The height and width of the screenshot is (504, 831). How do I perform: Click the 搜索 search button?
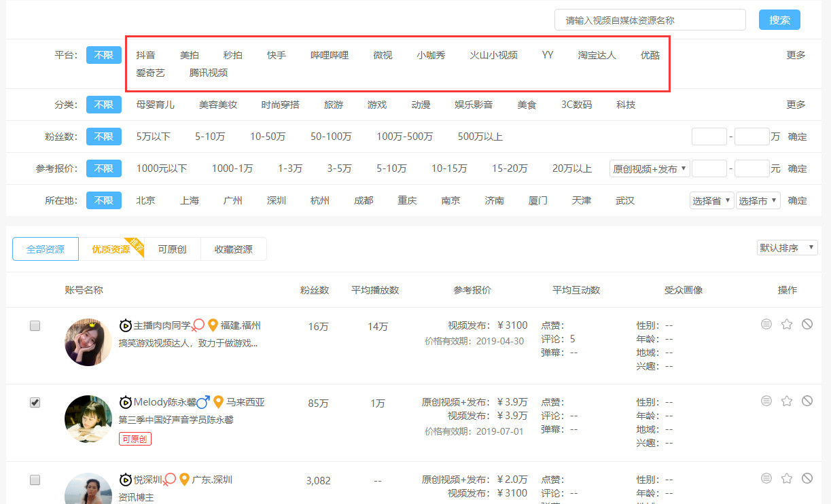[779, 20]
